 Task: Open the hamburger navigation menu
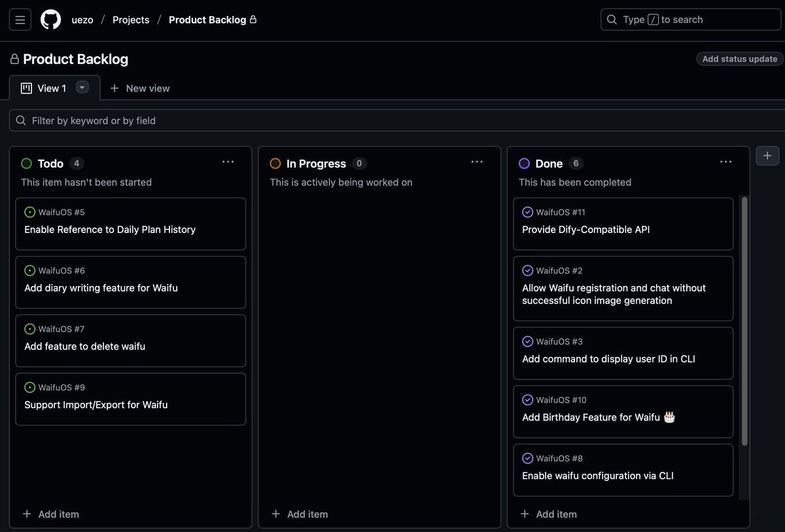[x=20, y=20]
